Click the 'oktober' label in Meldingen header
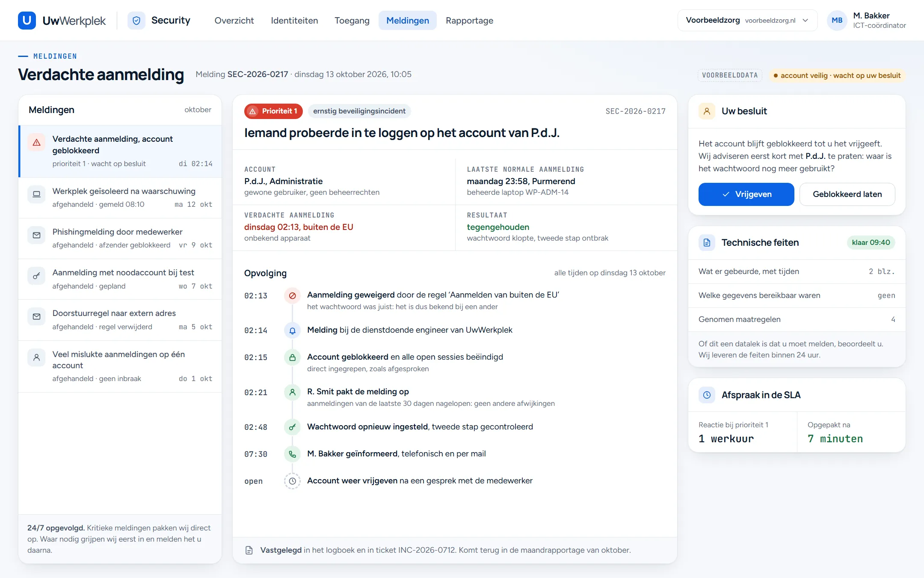 click(198, 110)
